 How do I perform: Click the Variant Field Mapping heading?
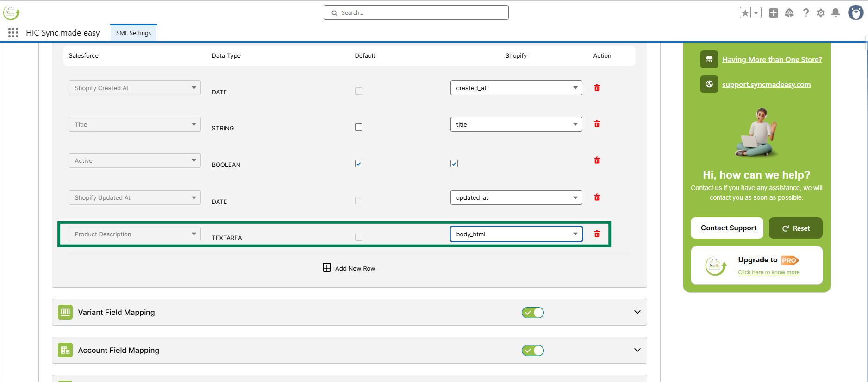[x=117, y=312]
